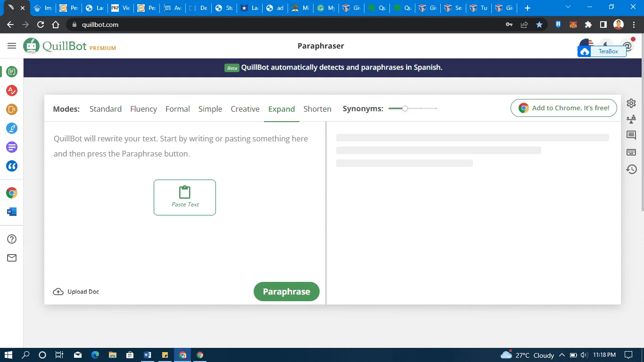Click the @ account icon with the red dot
Image resolution: width=644 pixels, height=362 pixels.
(x=627, y=45)
